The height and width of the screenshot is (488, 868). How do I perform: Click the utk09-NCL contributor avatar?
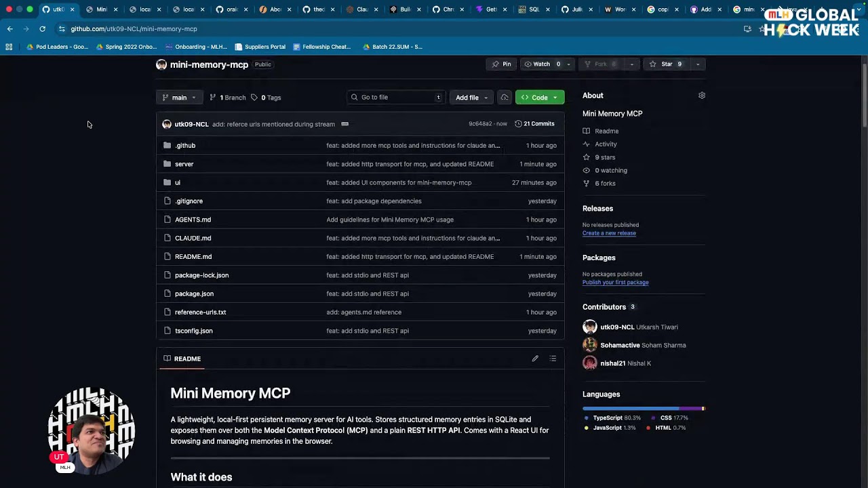(x=590, y=327)
